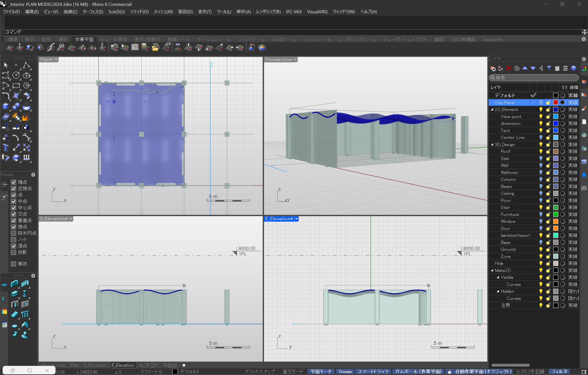Select the Box solid tool
Viewport: 588px width, 375px height.
point(5,106)
